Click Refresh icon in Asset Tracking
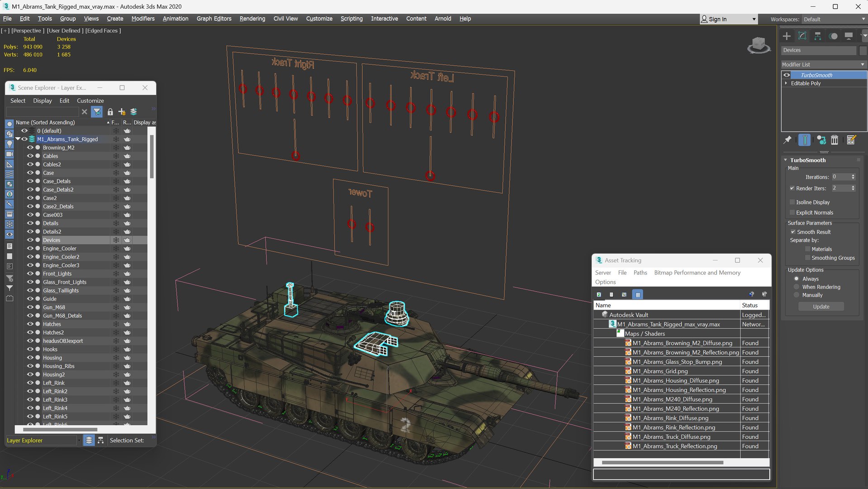 599,294
